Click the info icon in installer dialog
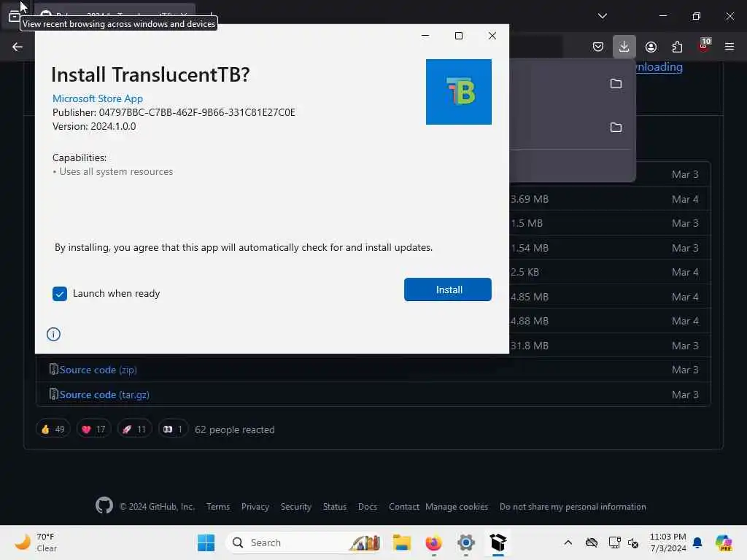This screenshot has height=560, width=747. pos(53,334)
